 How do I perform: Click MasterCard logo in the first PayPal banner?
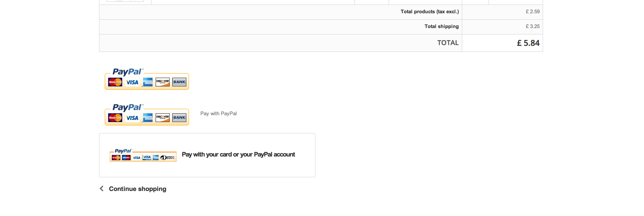[115, 82]
